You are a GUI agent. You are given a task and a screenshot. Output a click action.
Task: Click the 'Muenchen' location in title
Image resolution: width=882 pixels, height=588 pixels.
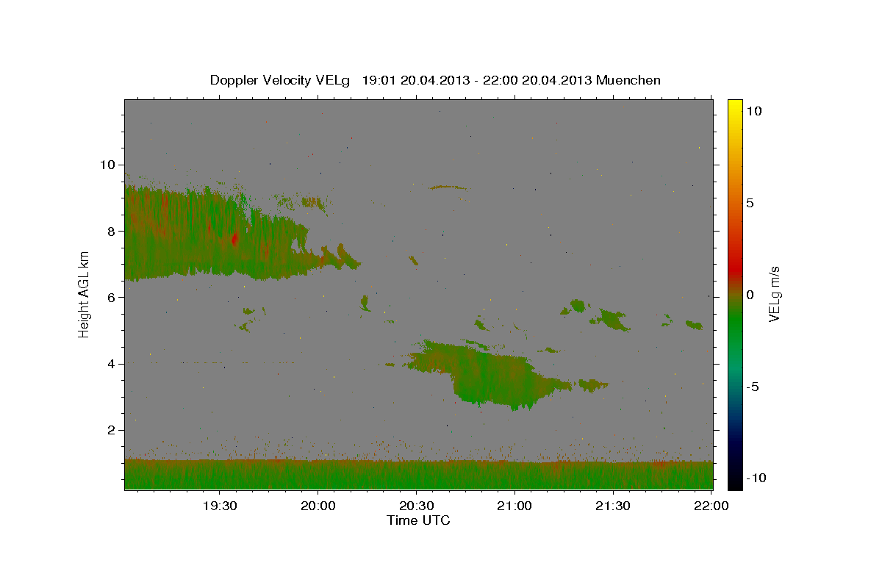[x=628, y=80]
